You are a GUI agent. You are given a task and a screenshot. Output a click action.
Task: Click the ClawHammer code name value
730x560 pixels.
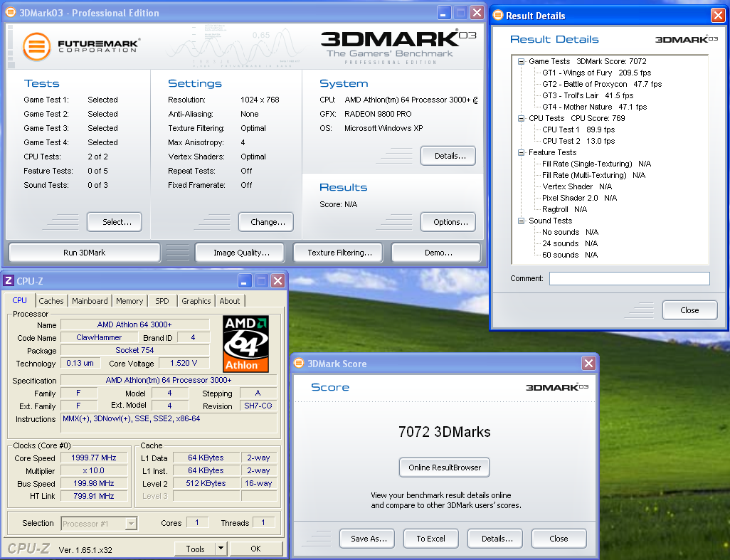point(99,337)
